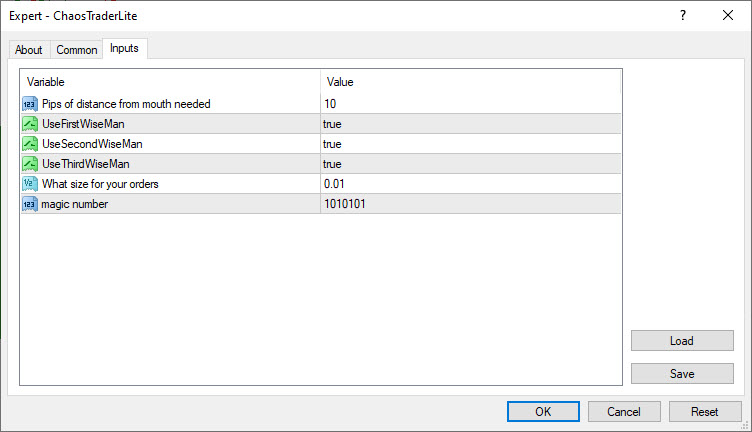Save the current inputs to file

coord(681,374)
